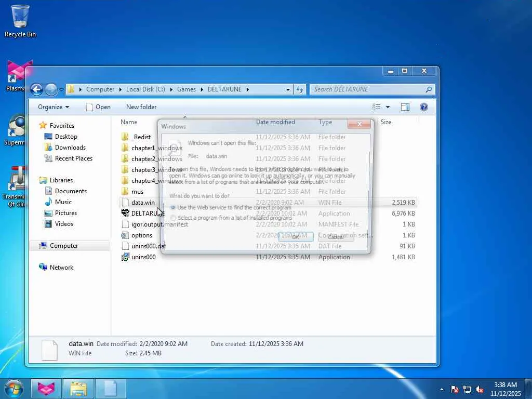Select the DELTARUNE application icon
Screen dimensions: 532x399
click(x=125, y=213)
